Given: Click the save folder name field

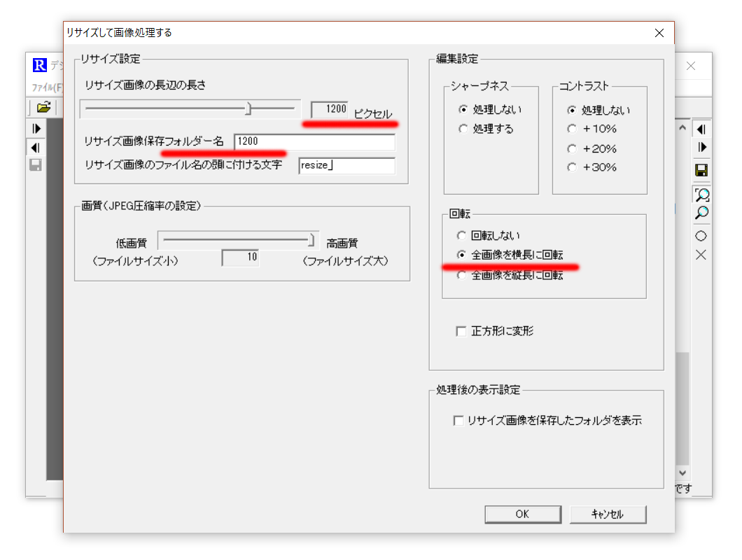Looking at the screenshot, I should 315,141.
